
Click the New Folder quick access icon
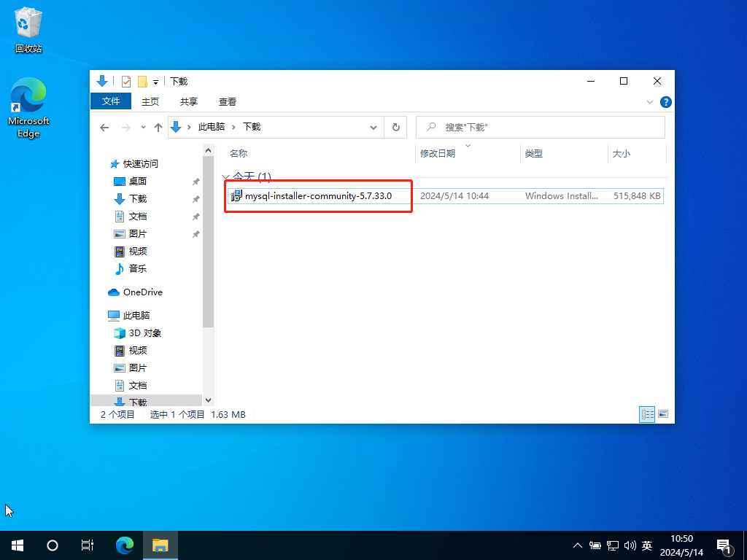(x=142, y=82)
